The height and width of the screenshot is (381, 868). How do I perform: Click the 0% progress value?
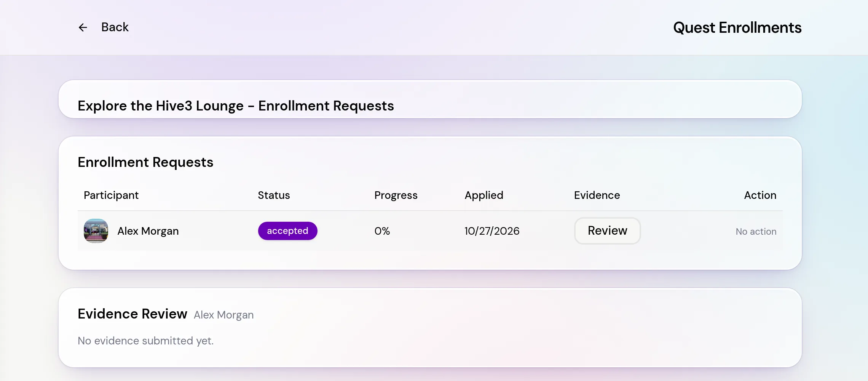[x=382, y=231]
